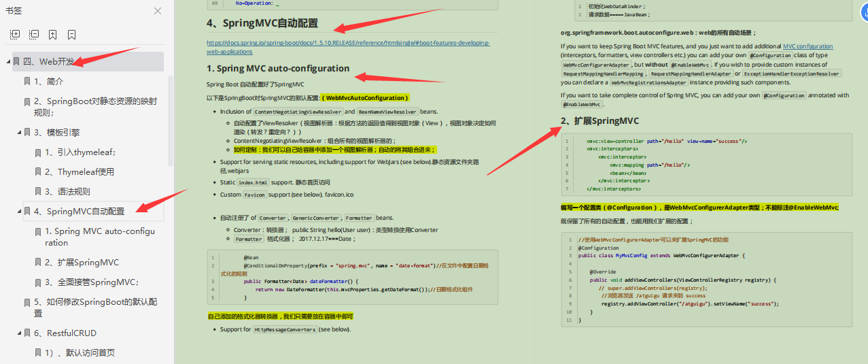The image size is (868, 364).
Task: Click the HttpMessageConverters inline code
Action: [285, 329]
